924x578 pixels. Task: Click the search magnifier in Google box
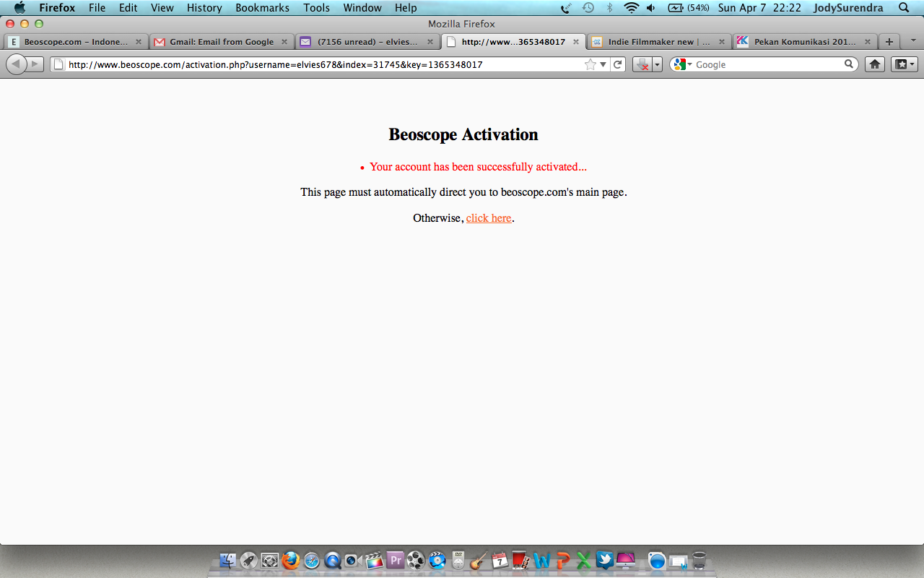click(849, 64)
